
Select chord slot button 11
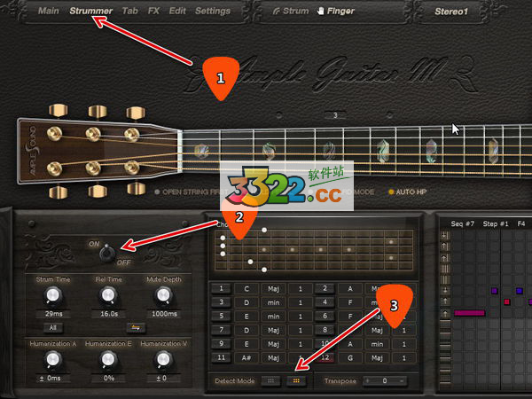[x=221, y=357]
